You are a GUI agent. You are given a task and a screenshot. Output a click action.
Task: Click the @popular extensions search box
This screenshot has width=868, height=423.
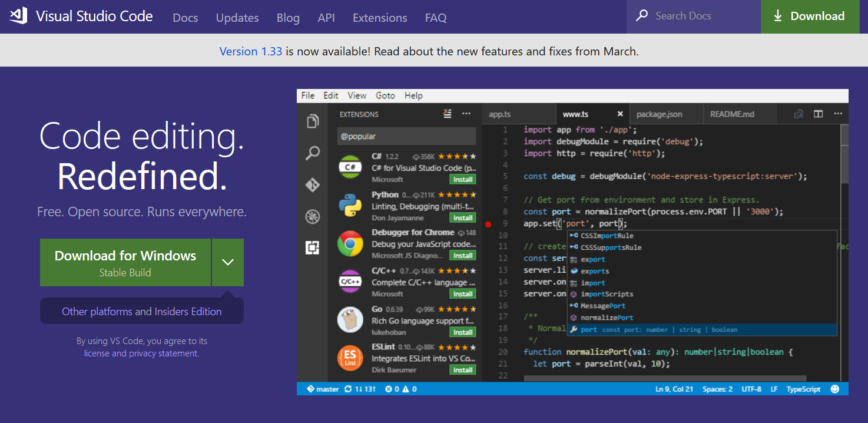[x=406, y=136]
